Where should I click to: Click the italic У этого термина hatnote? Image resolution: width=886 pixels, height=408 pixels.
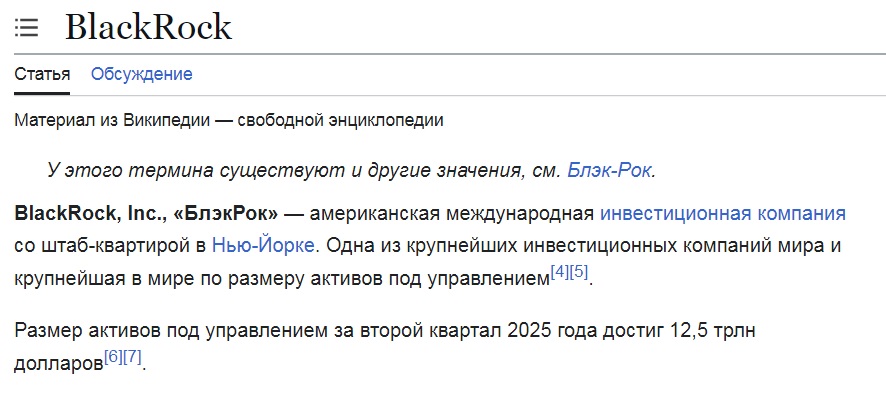click(x=351, y=171)
